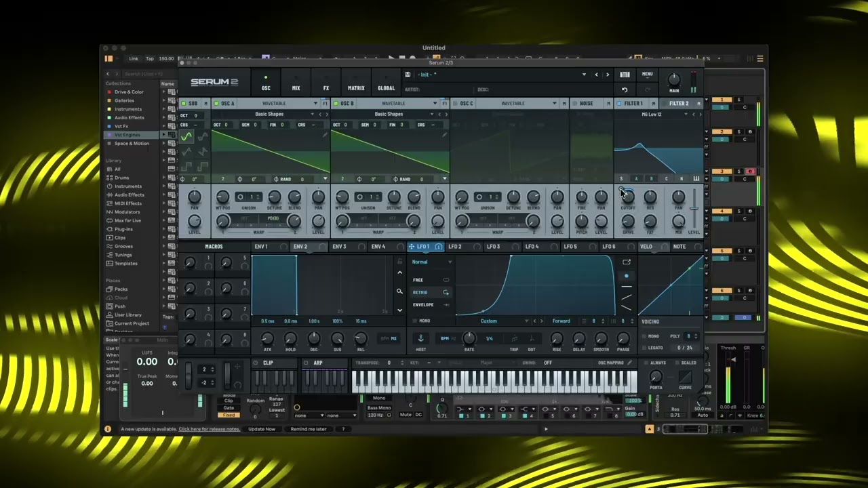This screenshot has height=488, width=868.
Task: Open the LFO Custom shape dropdown
Action: 494,321
